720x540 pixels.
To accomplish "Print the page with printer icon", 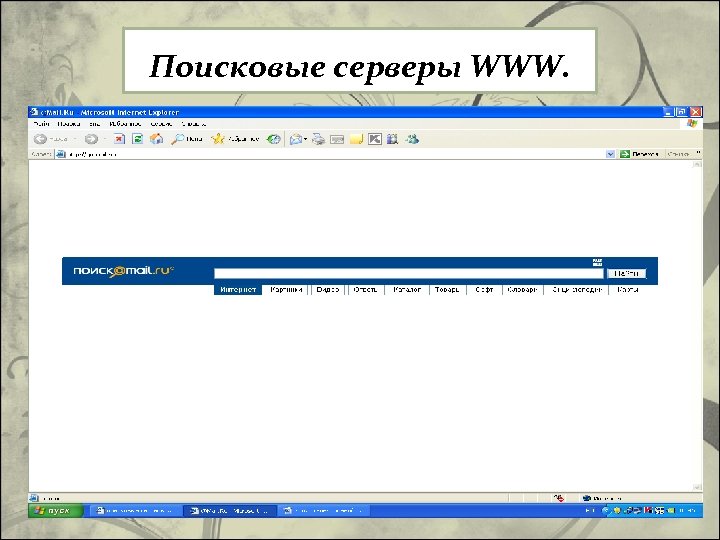I will tap(318, 139).
